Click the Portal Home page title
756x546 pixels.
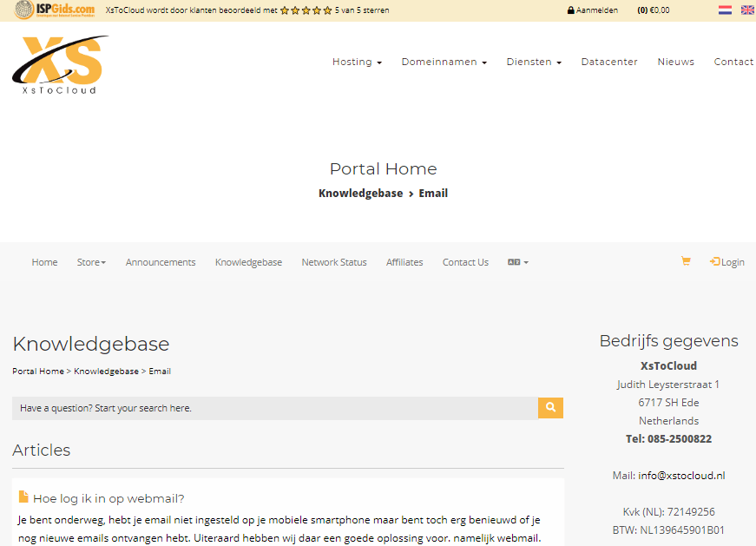tap(384, 168)
